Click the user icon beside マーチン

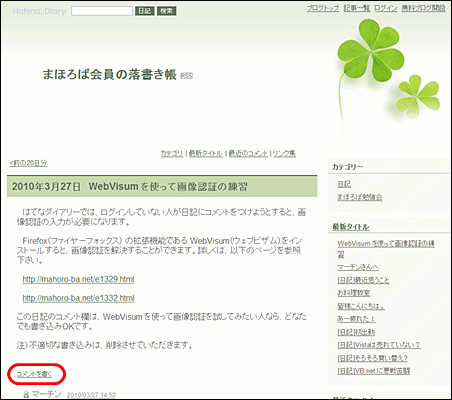26,394
